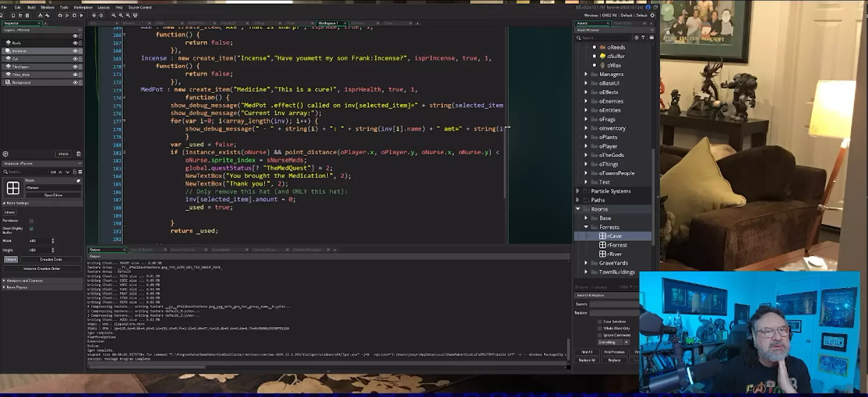
Task: Open the Layouts menu
Action: [x=103, y=7]
